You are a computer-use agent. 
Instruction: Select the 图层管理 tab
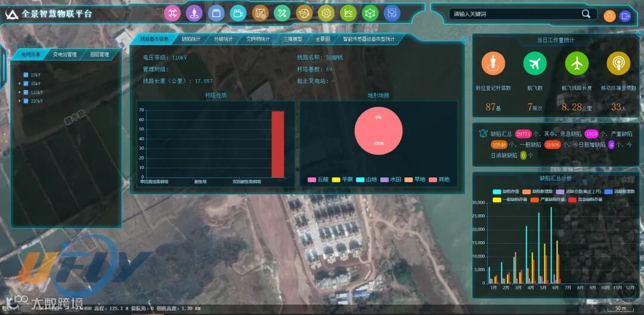coord(99,55)
